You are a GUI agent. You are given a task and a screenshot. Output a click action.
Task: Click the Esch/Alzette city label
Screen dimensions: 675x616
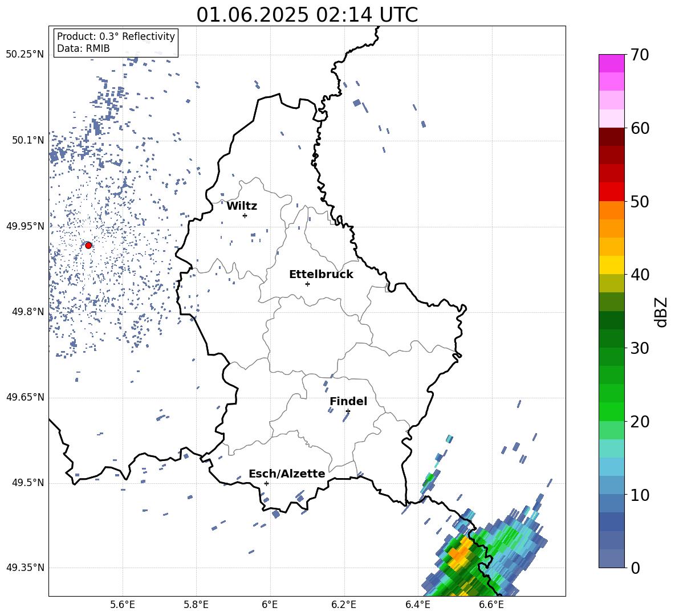coord(287,474)
